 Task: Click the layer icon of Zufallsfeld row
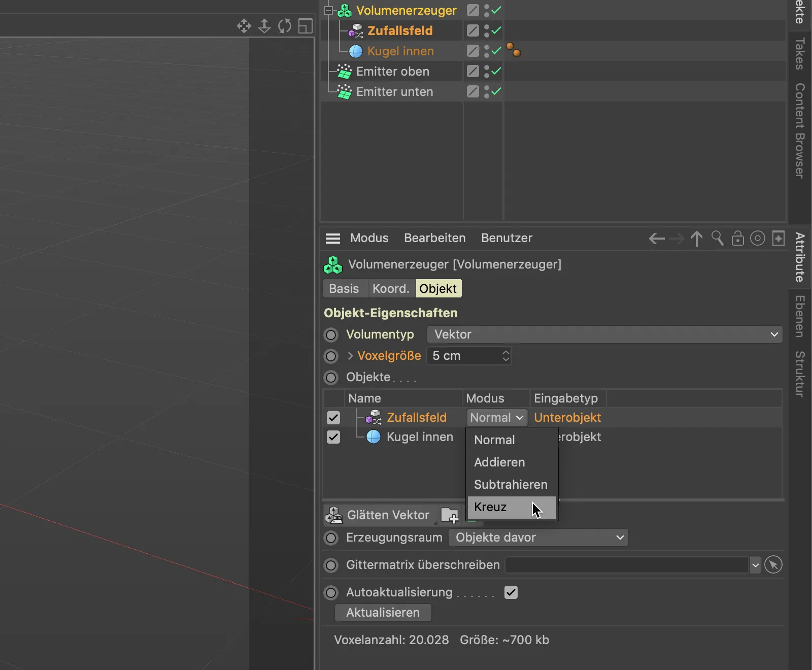click(x=473, y=30)
